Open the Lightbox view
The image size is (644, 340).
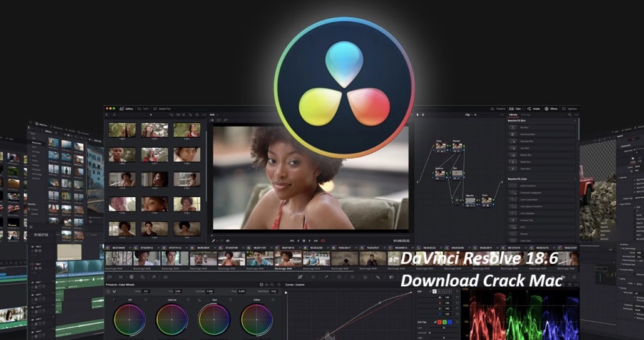pos(570,108)
